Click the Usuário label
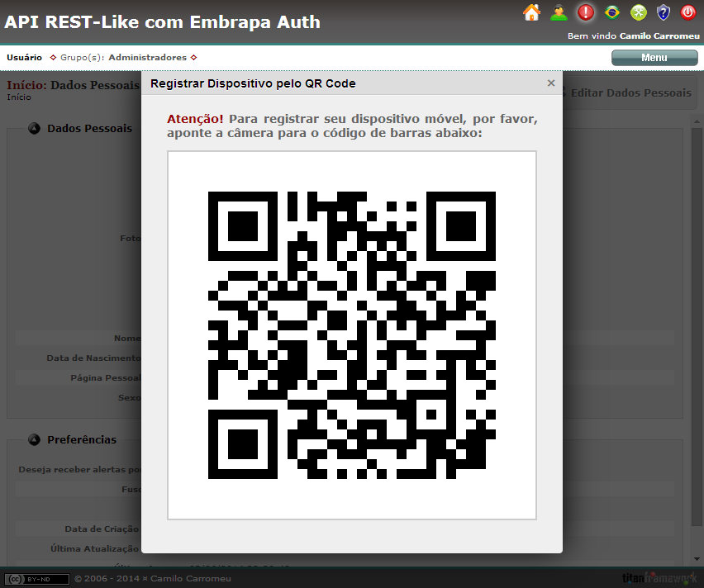704x588 pixels. (x=24, y=58)
